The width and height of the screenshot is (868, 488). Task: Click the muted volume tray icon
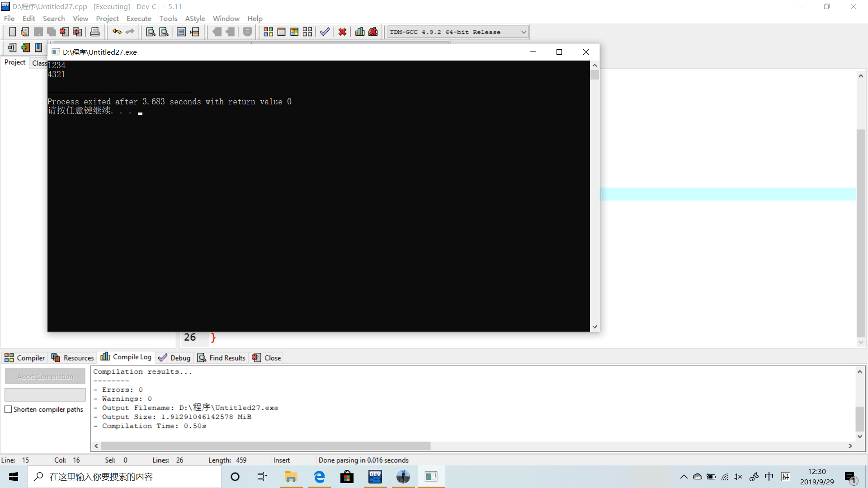click(738, 477)
